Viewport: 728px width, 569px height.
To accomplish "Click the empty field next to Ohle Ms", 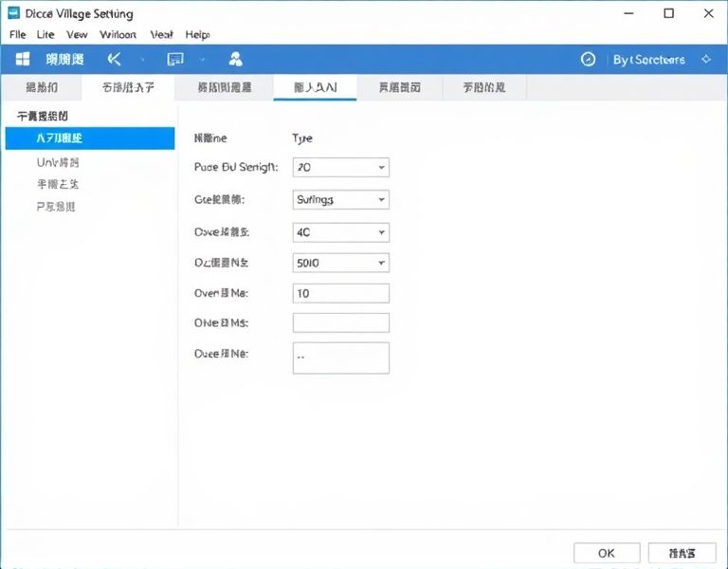I will (x=341, y=322).
